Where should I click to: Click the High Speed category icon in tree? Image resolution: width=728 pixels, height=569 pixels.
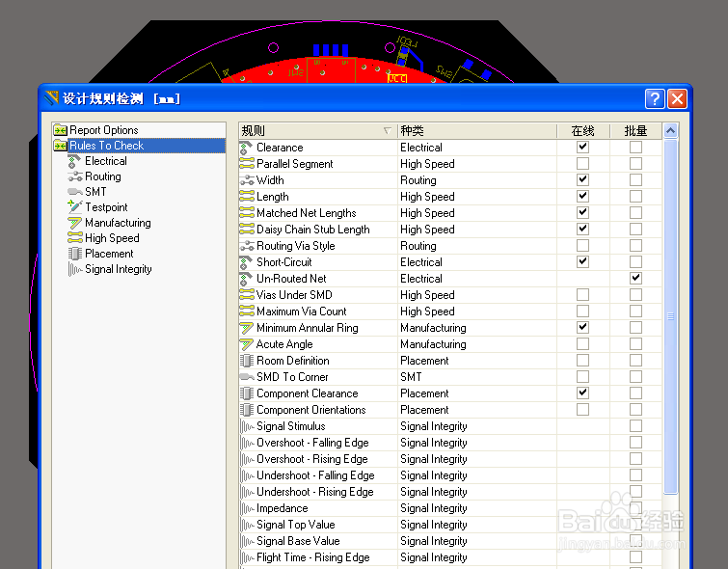point(75,238)
